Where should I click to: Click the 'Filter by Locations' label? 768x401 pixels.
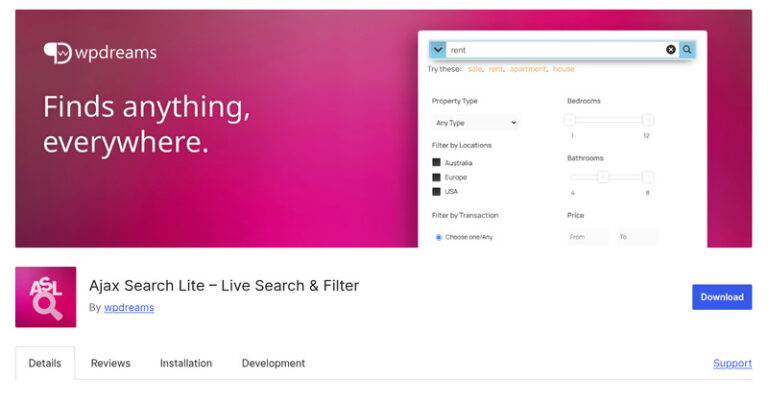coord(461,145)
